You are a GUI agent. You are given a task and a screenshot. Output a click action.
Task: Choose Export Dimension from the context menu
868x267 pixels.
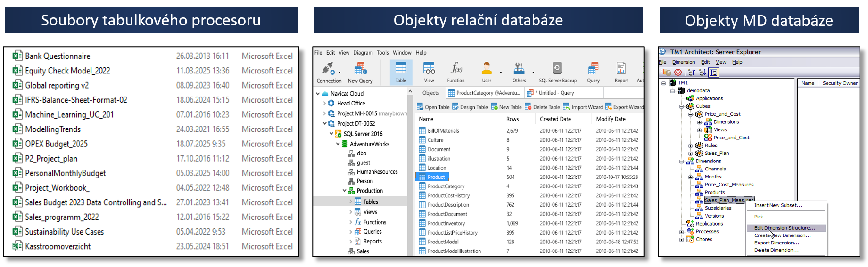point(776,243)
